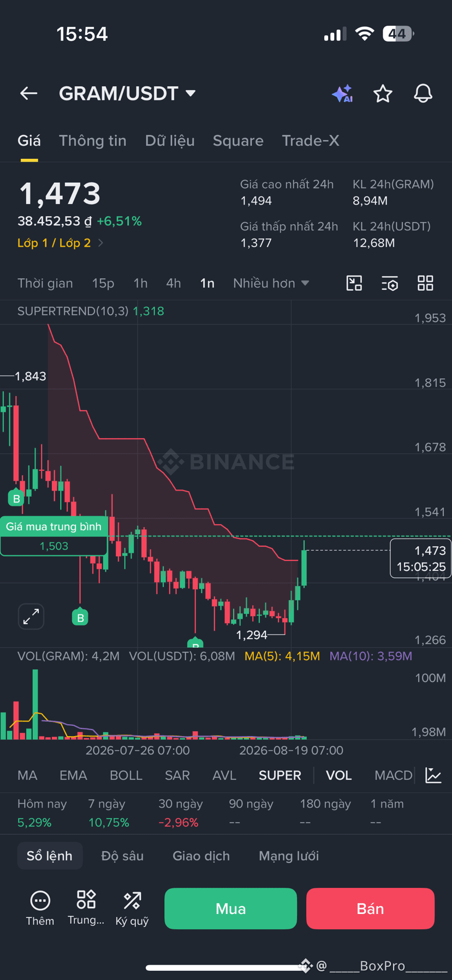Open the Trung... hub icon
Image resolution: width=452 pixels, height=980 pixels.
(86, 908)
